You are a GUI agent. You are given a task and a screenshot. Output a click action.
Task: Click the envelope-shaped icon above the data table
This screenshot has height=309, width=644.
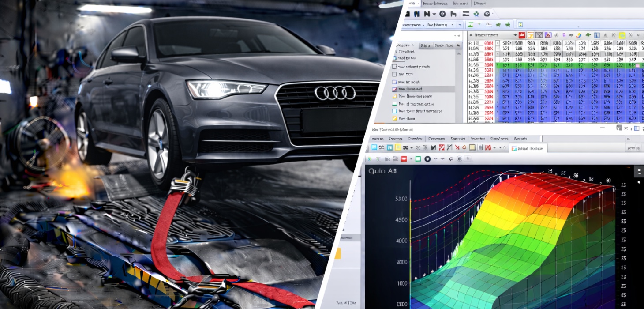(x=539, y=35)
